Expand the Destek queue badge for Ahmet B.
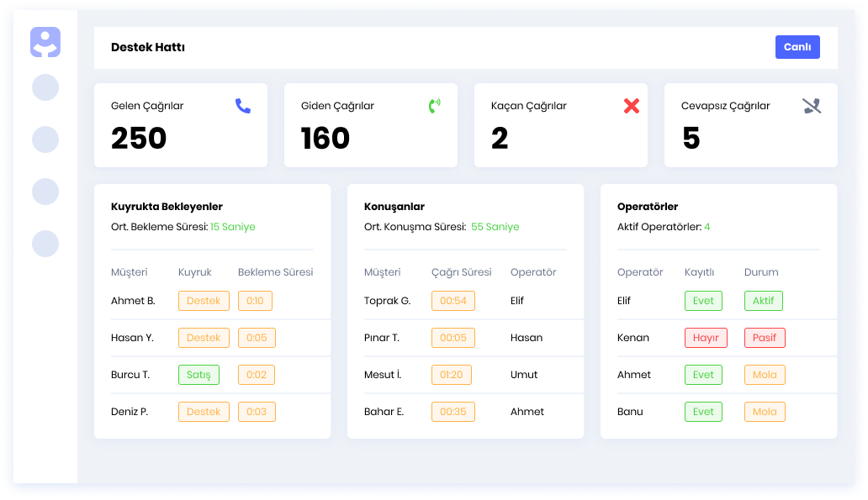Image resolution: width=868 pixels, height=500 pixels. 204,300
